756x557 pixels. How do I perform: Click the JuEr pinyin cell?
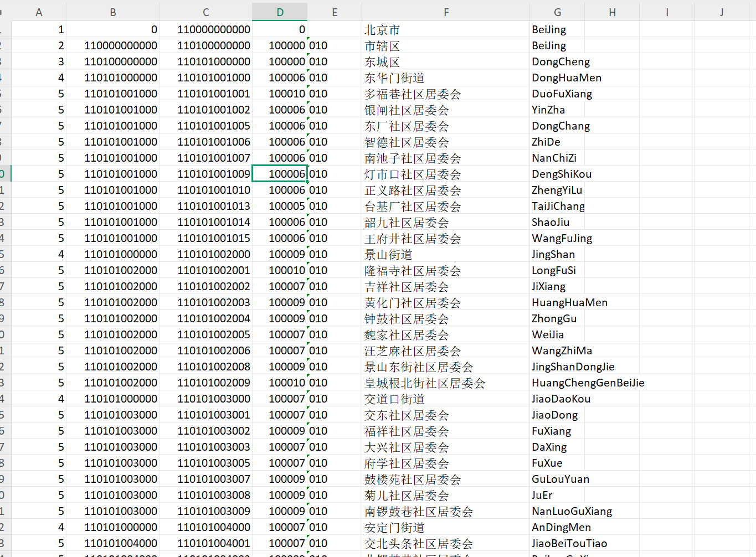click(557, 495)
